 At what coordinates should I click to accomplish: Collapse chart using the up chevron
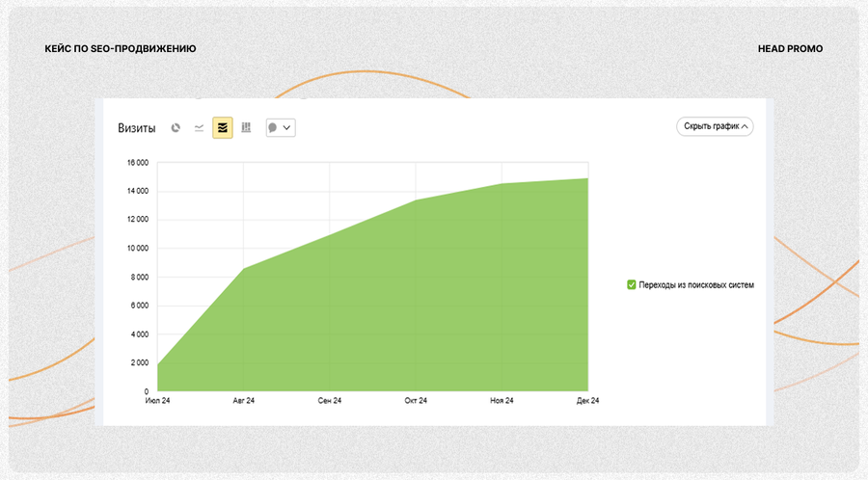point(745,126)
